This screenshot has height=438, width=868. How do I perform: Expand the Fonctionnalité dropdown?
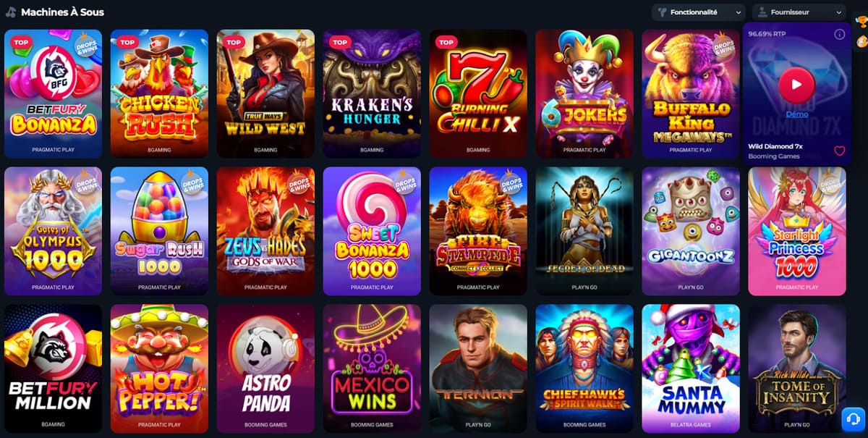pos(699,12)
